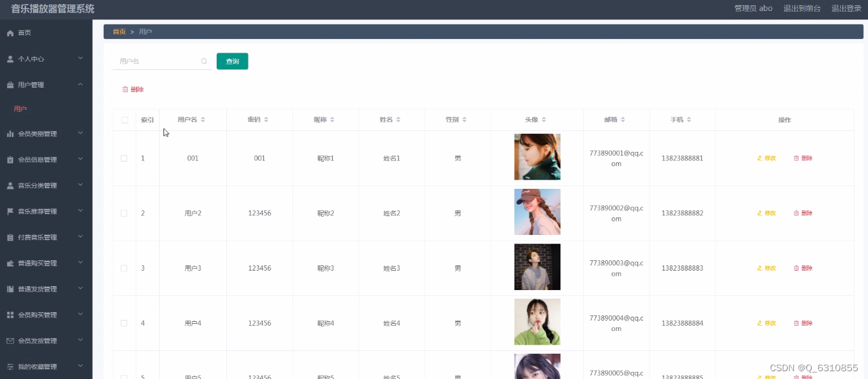Viewport: 868px width, 379px height.
Task: Open the avatar thumbnail of 用户4
Action: [537, 322]
